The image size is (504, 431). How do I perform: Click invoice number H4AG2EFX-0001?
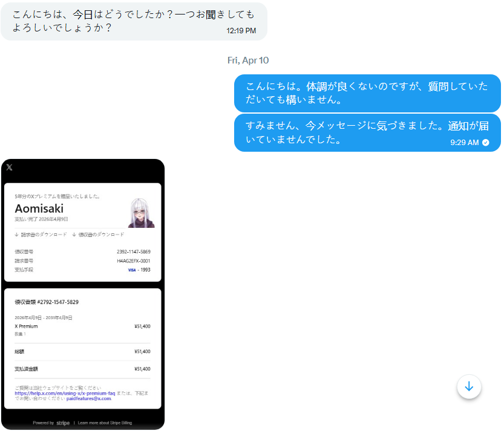point(133,261)
